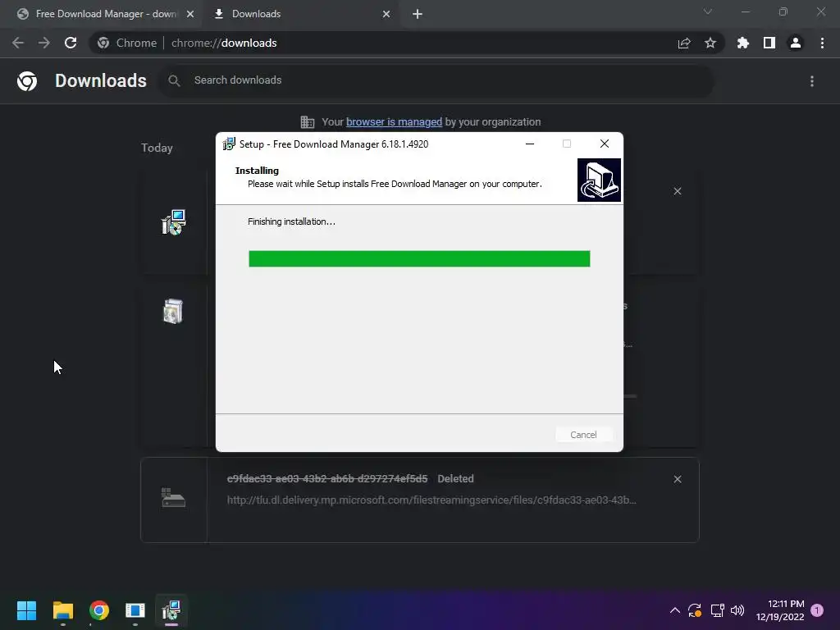
Task: Click the Cancel button in setup
Action: 583,435
